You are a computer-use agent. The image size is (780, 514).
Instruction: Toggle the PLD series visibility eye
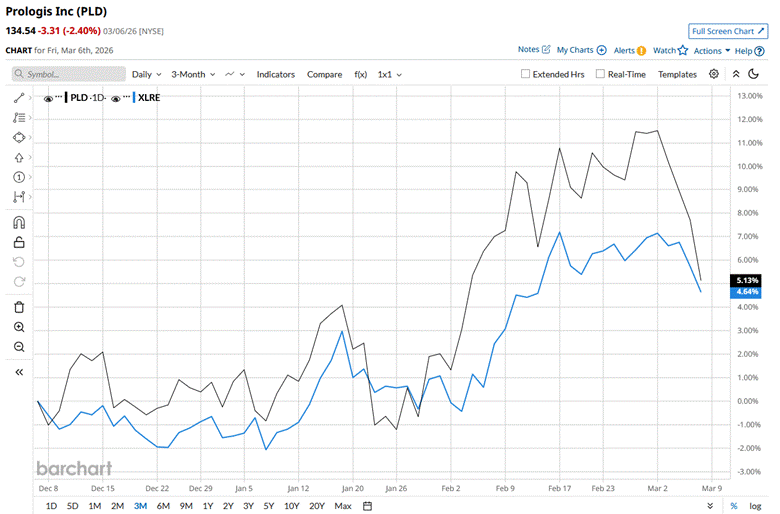pyautogui.click(x=48, y=99)
